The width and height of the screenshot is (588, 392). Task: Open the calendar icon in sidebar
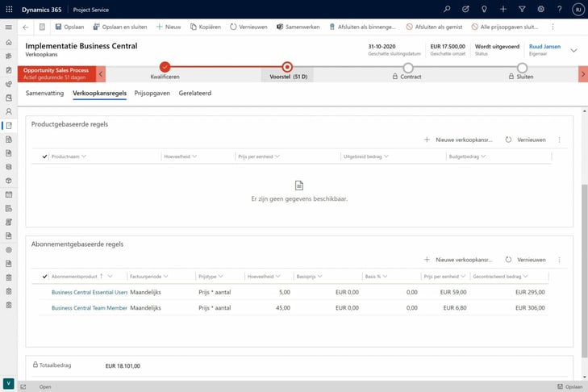pyautogui.click(x=9, y=194)
